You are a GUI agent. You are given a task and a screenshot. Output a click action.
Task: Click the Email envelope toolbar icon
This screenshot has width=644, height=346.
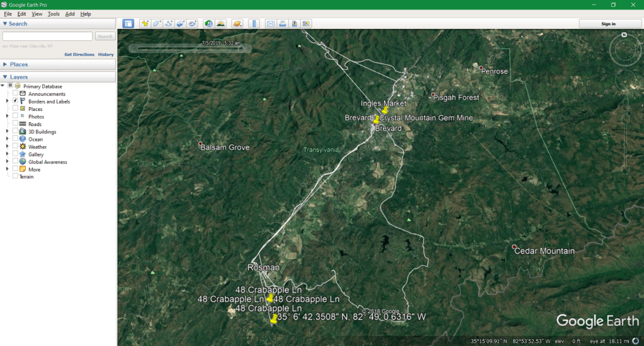pyautogui.click(x=271, y=24)
